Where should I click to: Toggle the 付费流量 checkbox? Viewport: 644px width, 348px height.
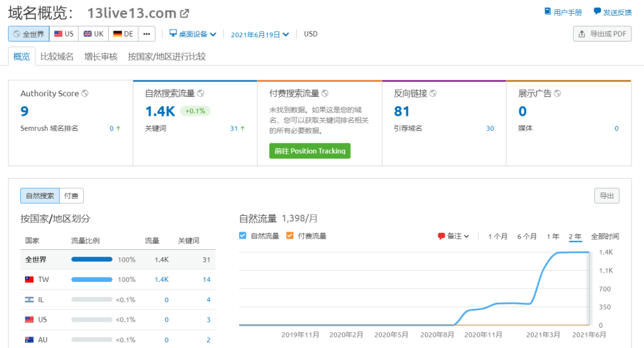[289, 235]
